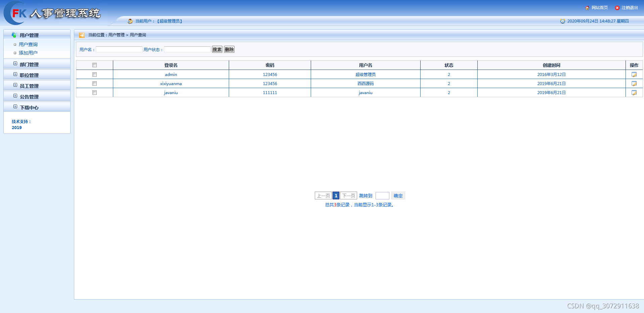644x313 pixels.
Task: Check the box for the xixiyuanma row
Action: [94, 83]
